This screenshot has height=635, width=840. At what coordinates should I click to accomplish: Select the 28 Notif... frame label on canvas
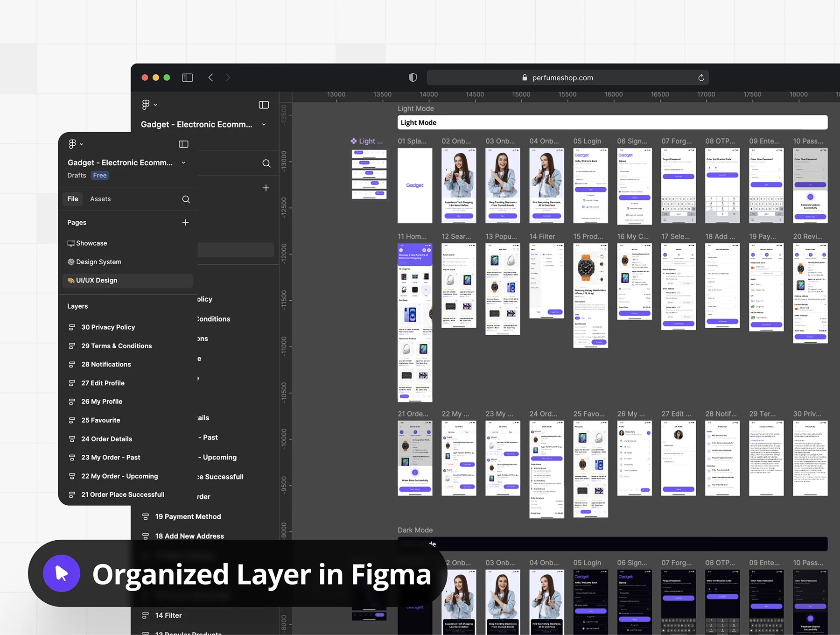tap(721, 414)
